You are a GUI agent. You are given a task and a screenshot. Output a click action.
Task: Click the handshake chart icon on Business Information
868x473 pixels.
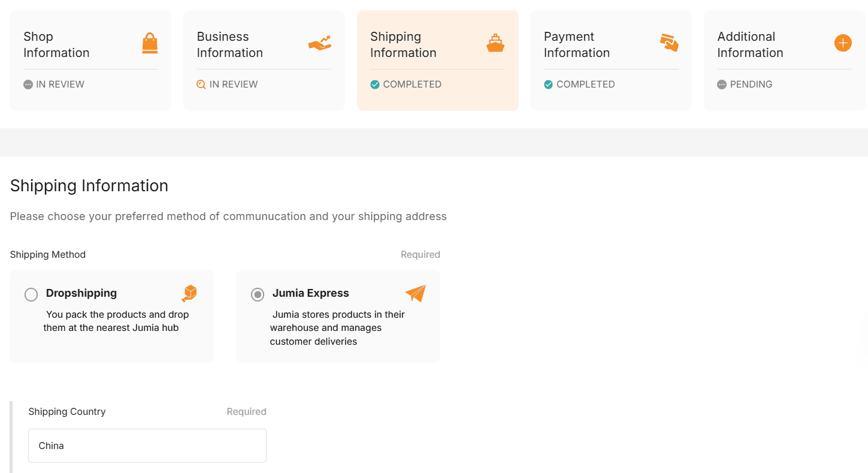(x=319, y=44)
